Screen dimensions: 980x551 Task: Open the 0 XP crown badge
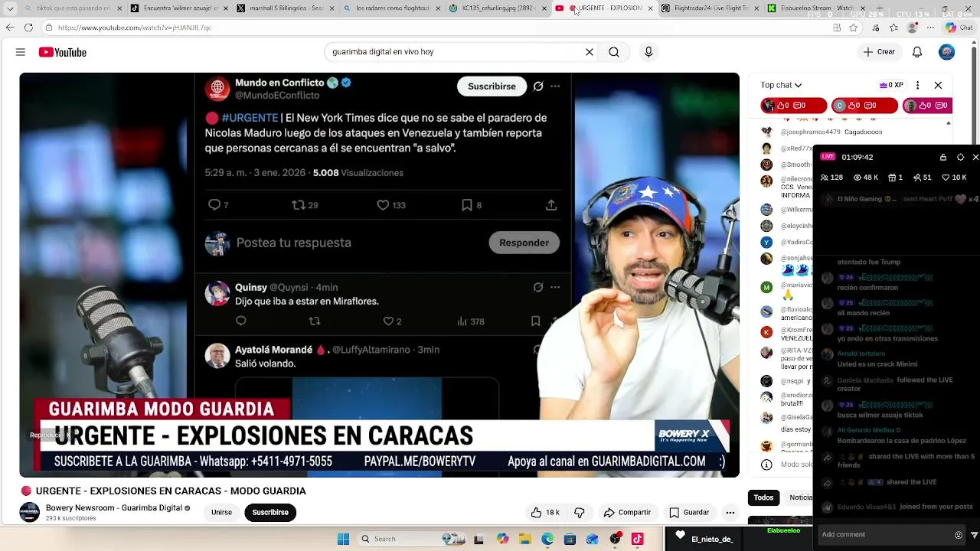pos(891,85)
